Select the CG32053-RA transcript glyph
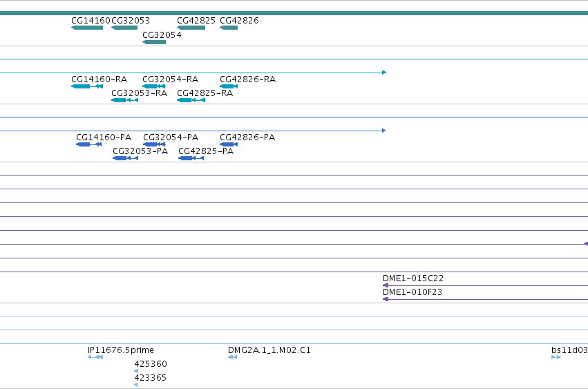588x389 pixels. [x=125, y=100]
